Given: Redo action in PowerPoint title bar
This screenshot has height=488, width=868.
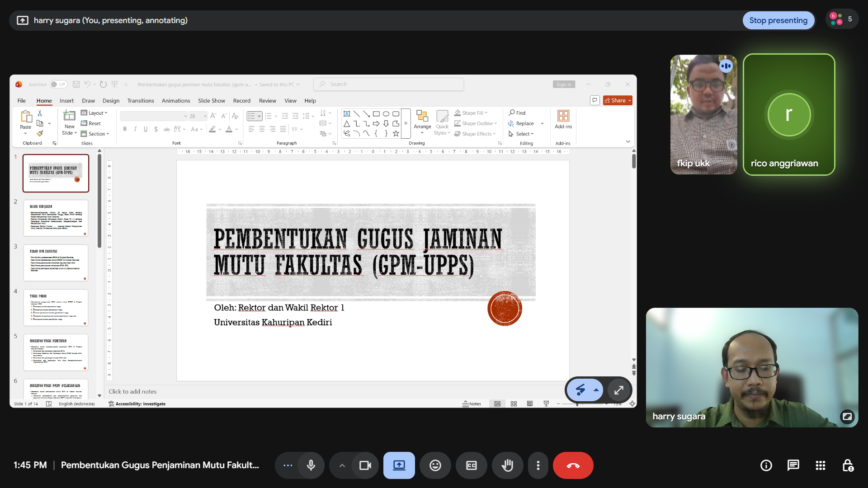Looking at the screenshot, I should coord(103,84).
